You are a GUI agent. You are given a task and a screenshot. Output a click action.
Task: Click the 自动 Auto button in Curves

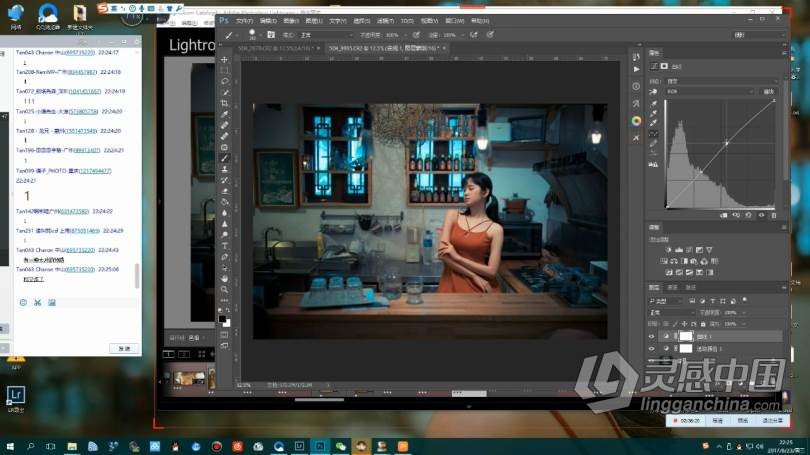pos(769,91)
